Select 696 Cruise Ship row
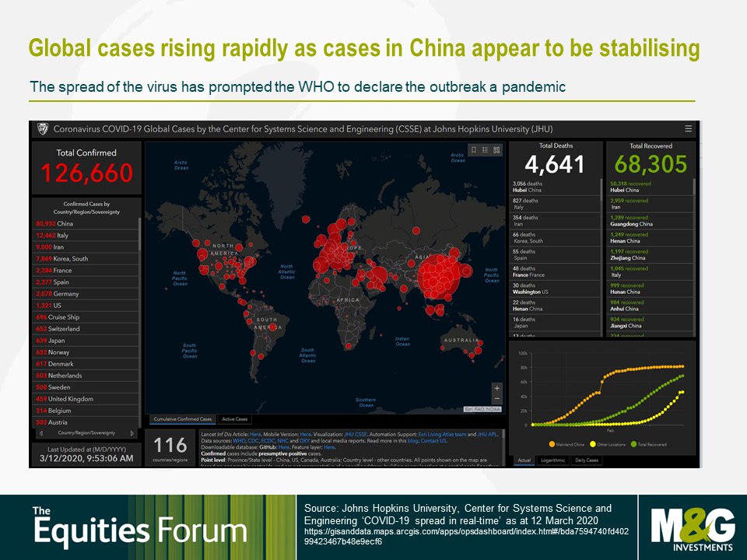 click(x=86, y=317)
